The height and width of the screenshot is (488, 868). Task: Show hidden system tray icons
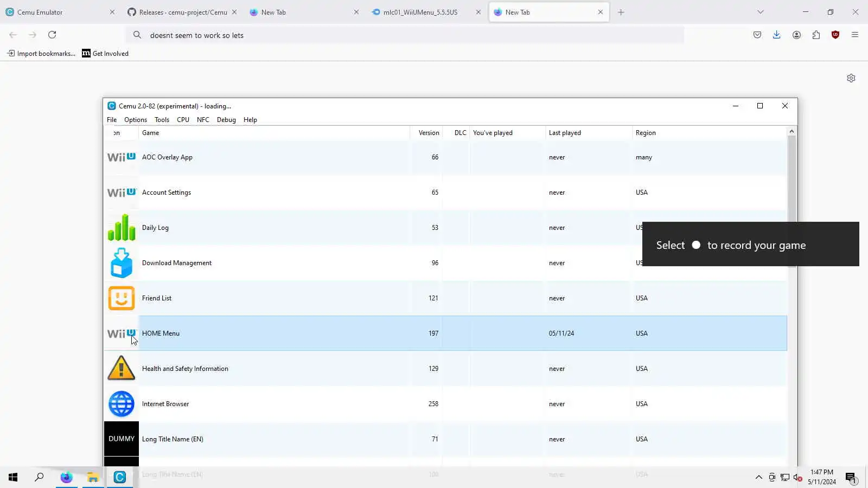tap(758, 477)
